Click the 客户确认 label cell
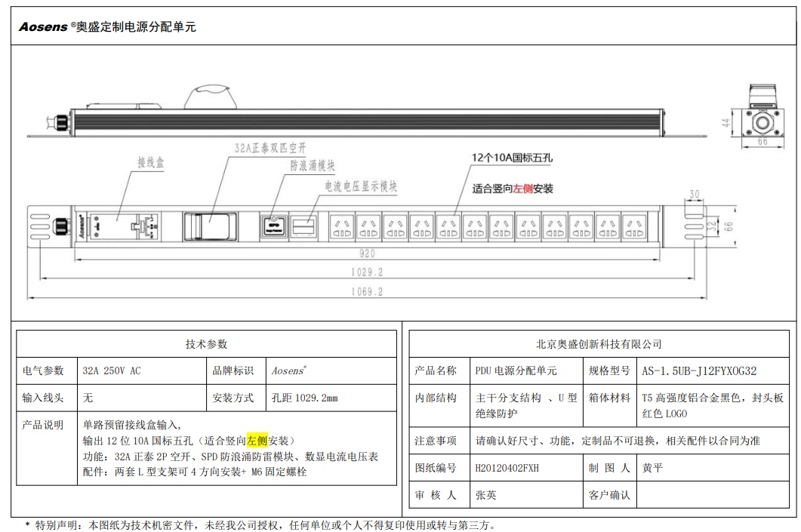The image size is (801, 532). pos(609,495)
